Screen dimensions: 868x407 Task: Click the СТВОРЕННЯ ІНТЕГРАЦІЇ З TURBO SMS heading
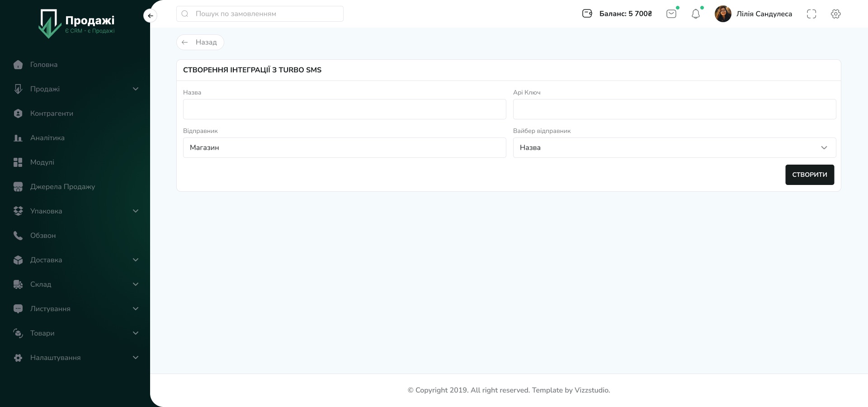252,70
